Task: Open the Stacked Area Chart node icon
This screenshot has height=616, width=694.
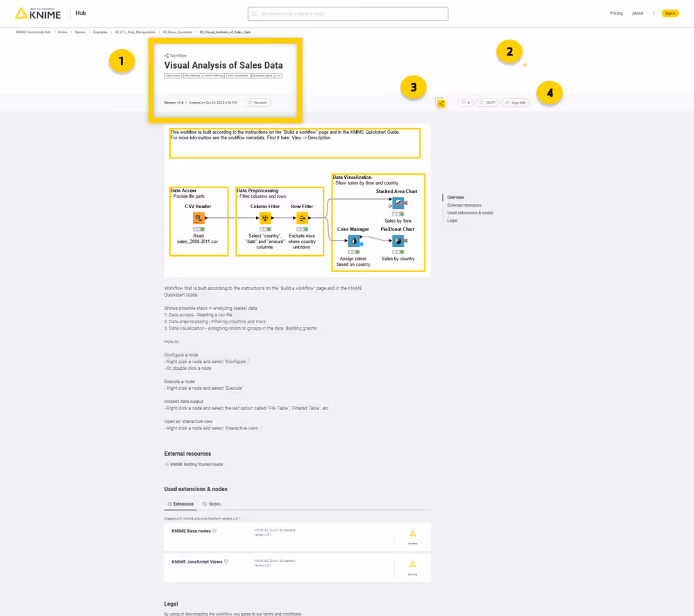Action: [x=398, y=203]
